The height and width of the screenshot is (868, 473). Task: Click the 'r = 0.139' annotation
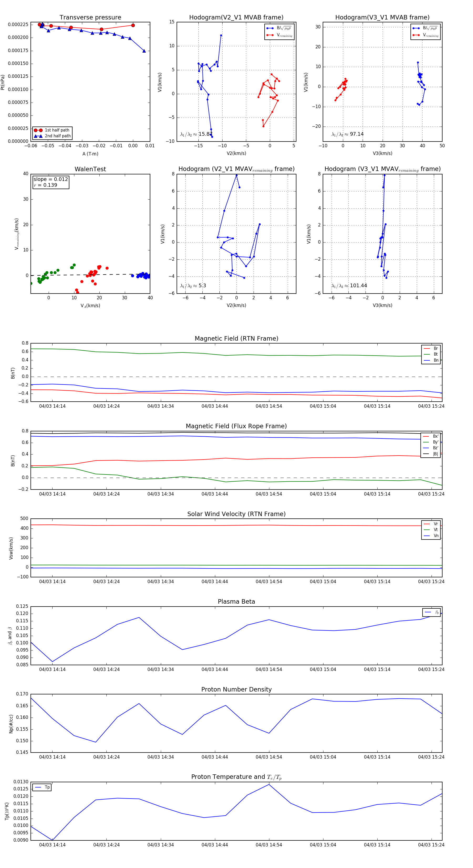(x=45, y=185)
